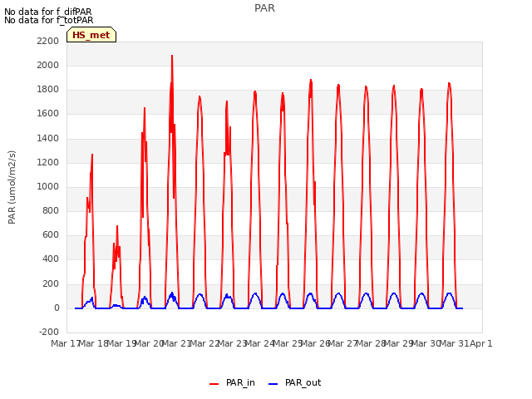The image size is (532, 399).
Task: Click the blue PAR_out legend swatch
Action: [273, 384]
